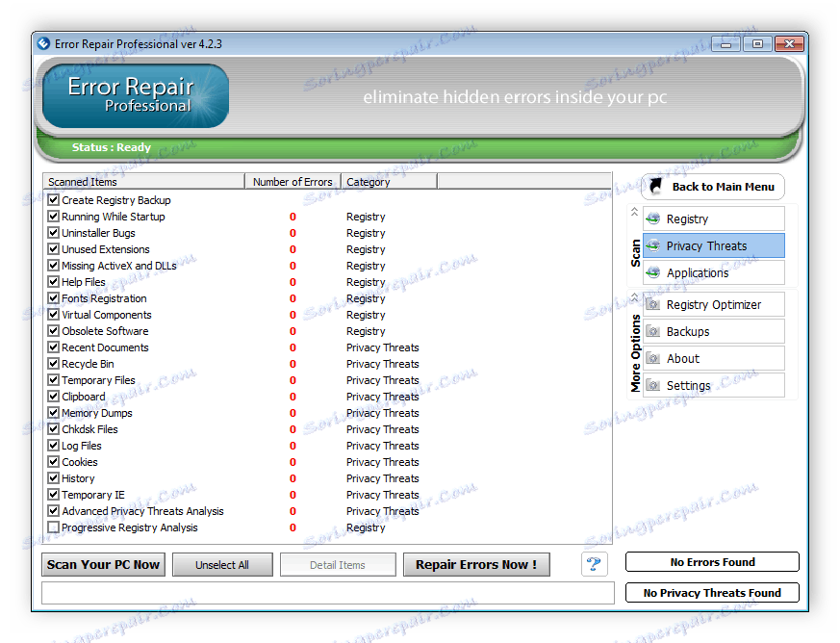Click the blue help question mark icon

pos(594,564)
